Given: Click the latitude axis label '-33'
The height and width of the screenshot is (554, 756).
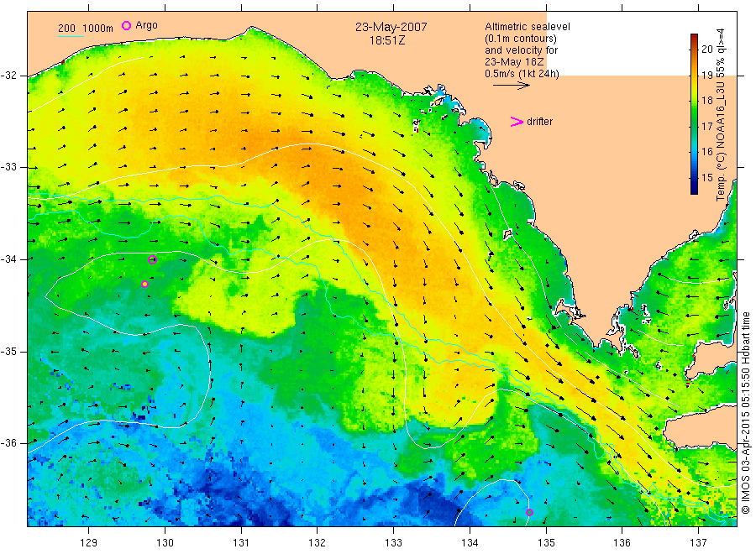Looking at the screenshot, I should [x=8, y=167].
